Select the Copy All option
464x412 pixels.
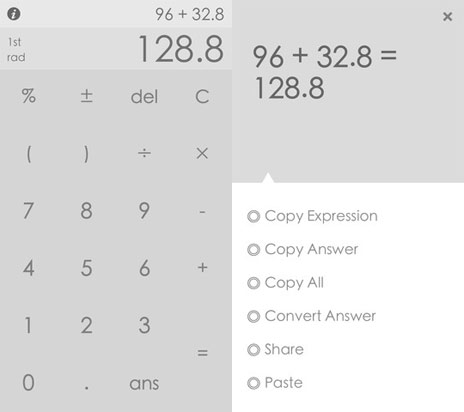[x=285, y=283]
